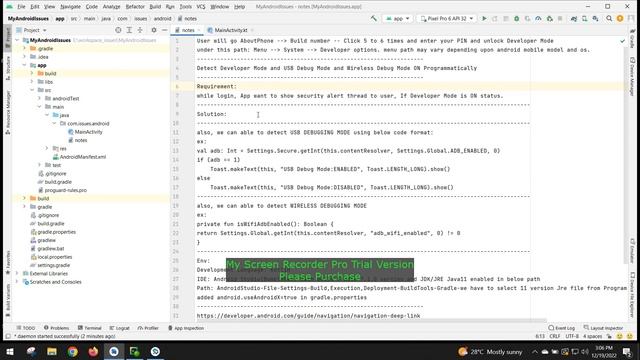Open the Terminal tool window

[x=90, y=328]
